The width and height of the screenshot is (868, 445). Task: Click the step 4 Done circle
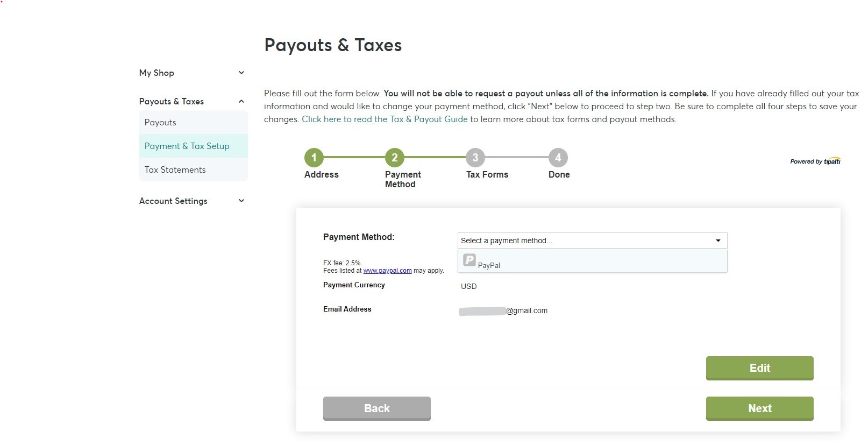tap(558, 158)
